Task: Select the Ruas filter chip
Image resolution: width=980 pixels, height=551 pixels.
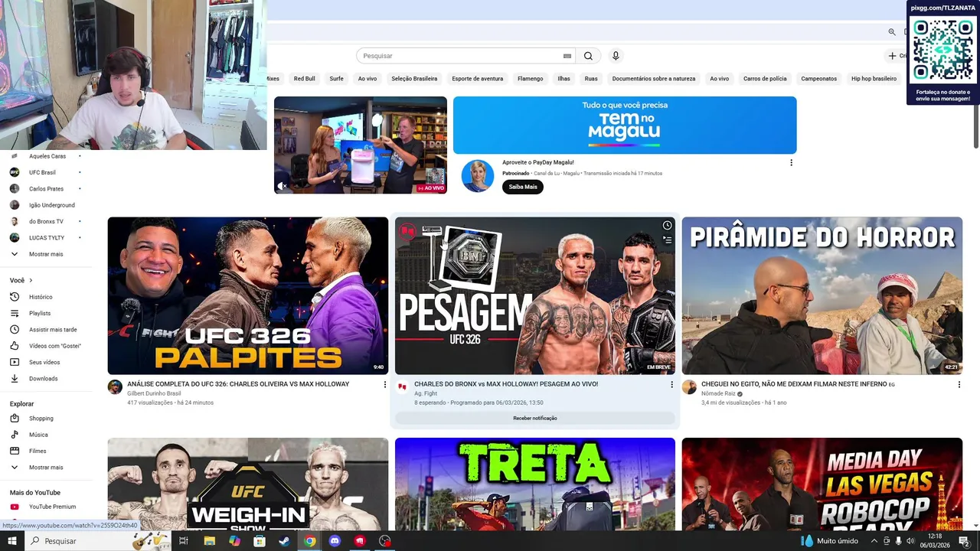Action: pyautogui.click(x=591, y=79)
